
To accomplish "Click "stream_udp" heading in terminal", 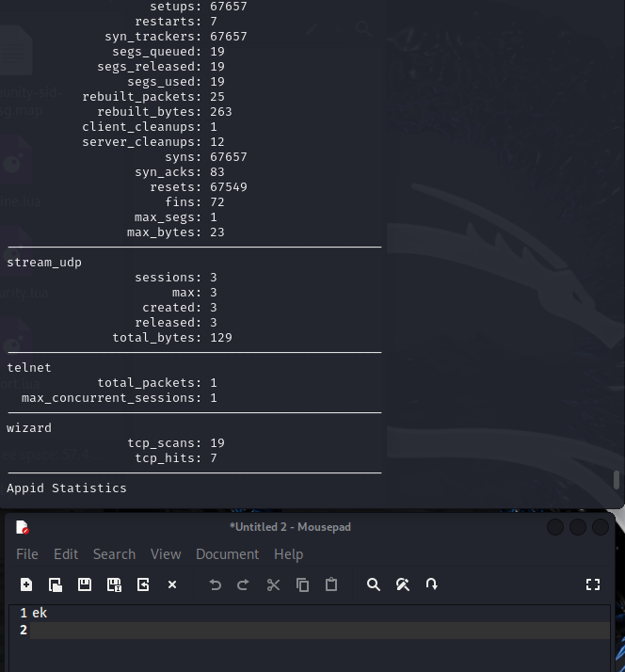I will tap(44, 263).
